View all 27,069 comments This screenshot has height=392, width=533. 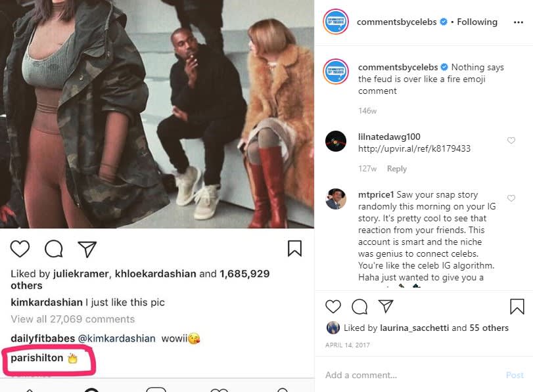click(73, 319)
